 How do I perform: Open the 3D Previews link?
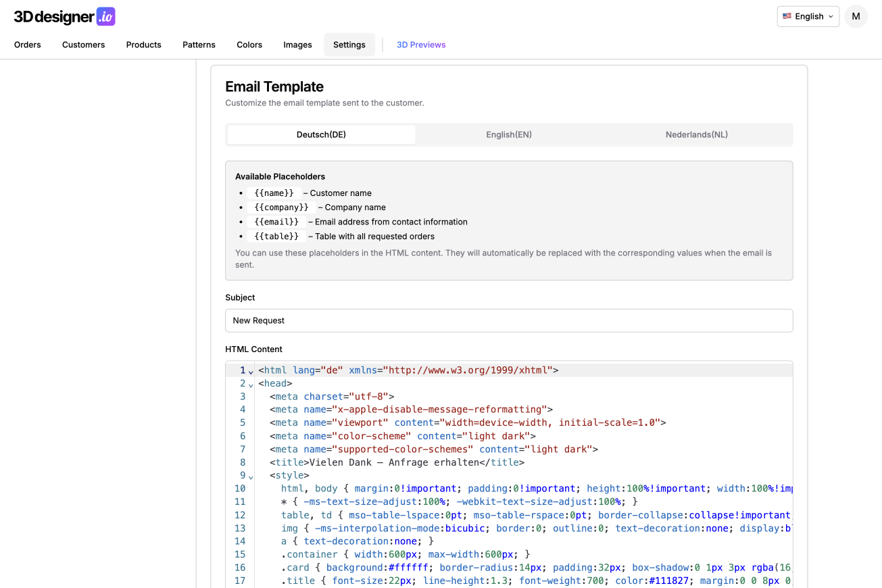[x=420, y=45]
